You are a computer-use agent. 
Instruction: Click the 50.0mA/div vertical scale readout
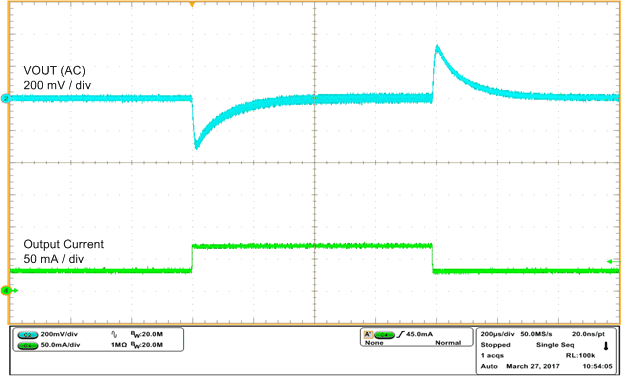tap(60, 345)
